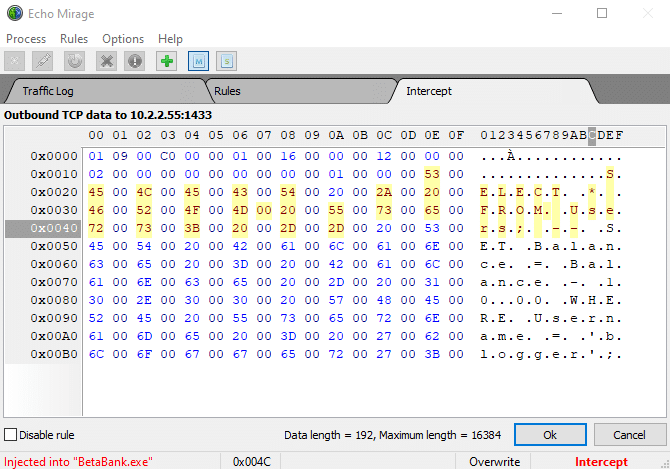This screenshot has width=670, height=469.
Task: Enable the Disable rule checkbox
Action: (x=11, y=435)
